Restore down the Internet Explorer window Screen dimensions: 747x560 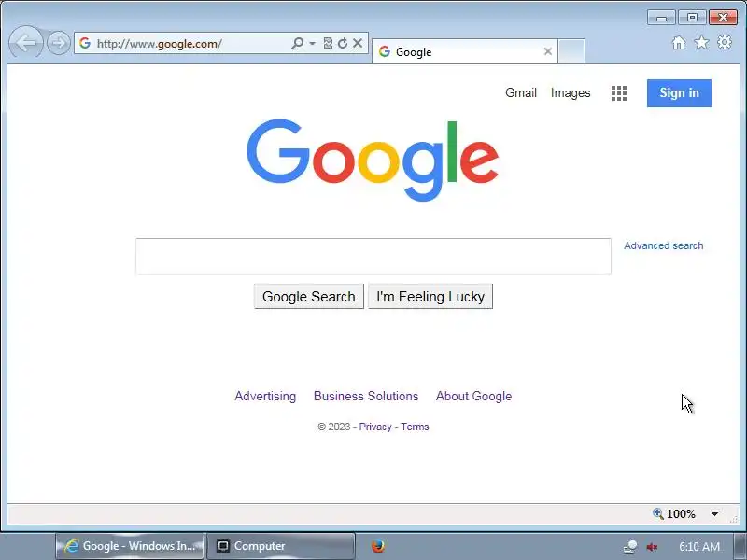[x=692, y=18]
